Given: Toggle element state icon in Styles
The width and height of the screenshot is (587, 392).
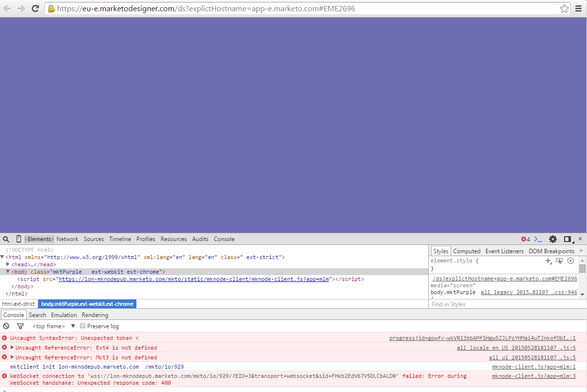Looking at the screenshot, I should coord(559,261).
